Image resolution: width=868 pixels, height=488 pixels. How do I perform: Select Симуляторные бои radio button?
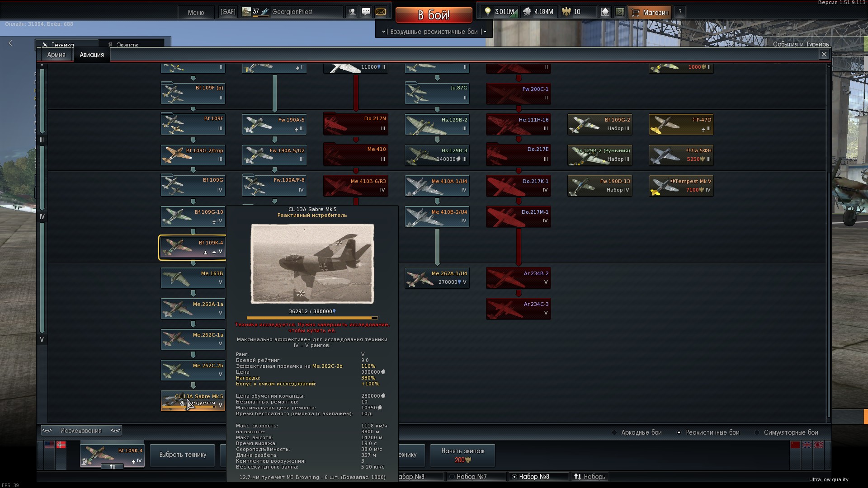(757, 432)
